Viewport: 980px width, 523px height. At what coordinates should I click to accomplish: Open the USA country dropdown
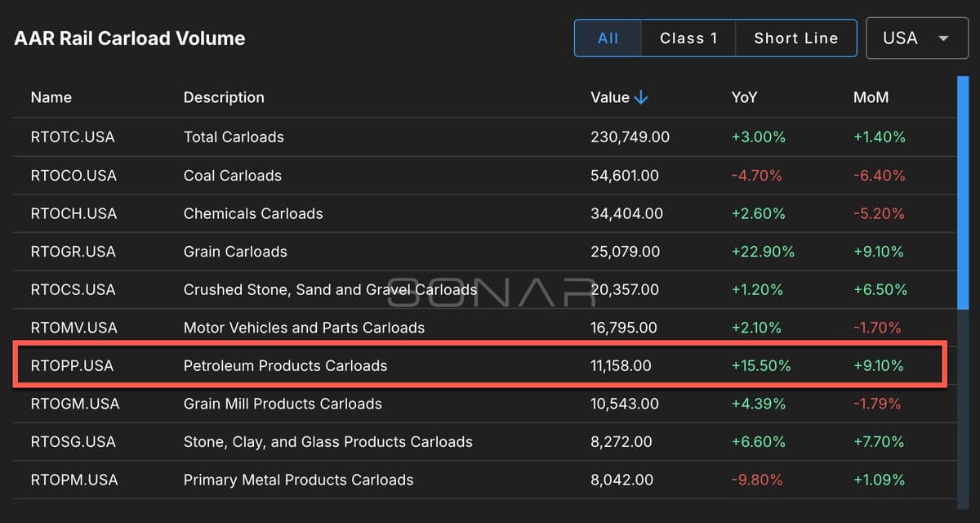coord(916,38)
